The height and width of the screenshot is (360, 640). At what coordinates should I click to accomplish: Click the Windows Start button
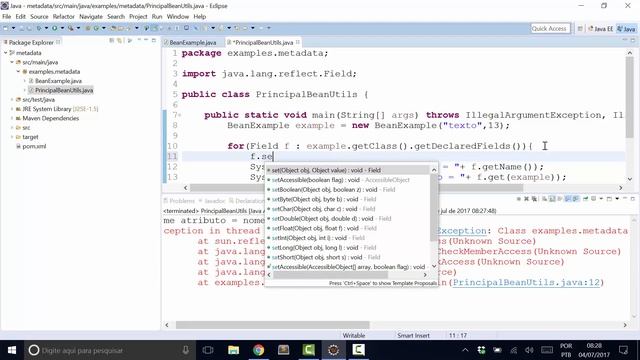tap(12, 350)
